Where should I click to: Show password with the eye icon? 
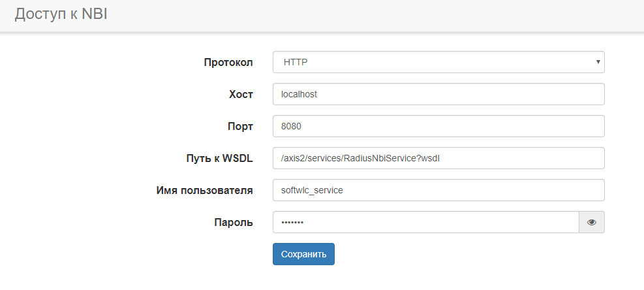pyautogui.click(x=592, y=222)
